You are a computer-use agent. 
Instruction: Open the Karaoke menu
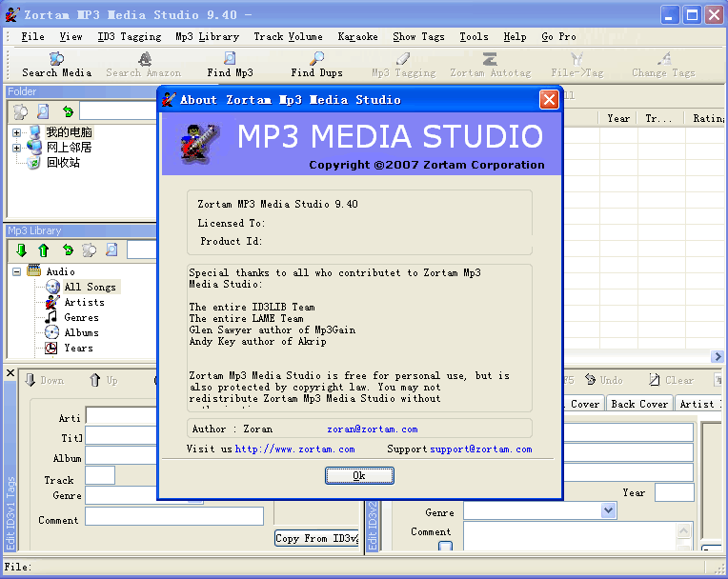tap(357, 36)
